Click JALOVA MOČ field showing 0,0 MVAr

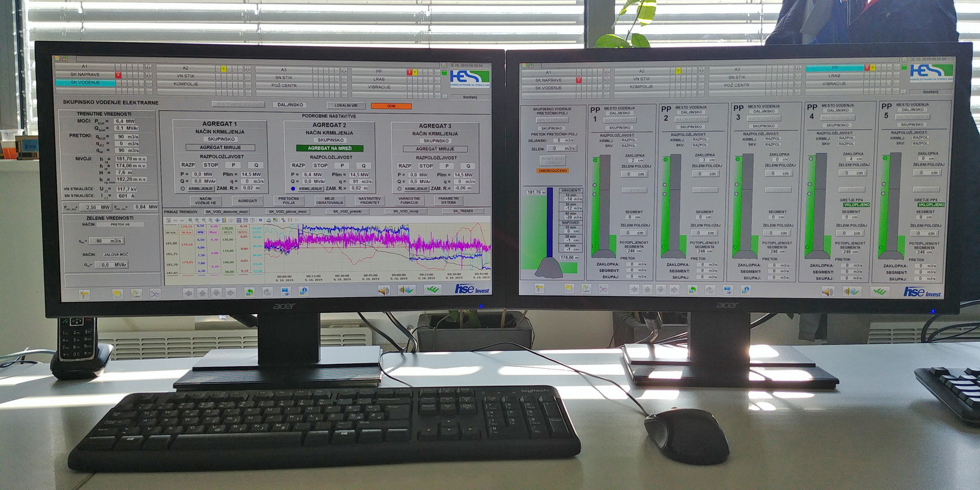pos(111,265)
